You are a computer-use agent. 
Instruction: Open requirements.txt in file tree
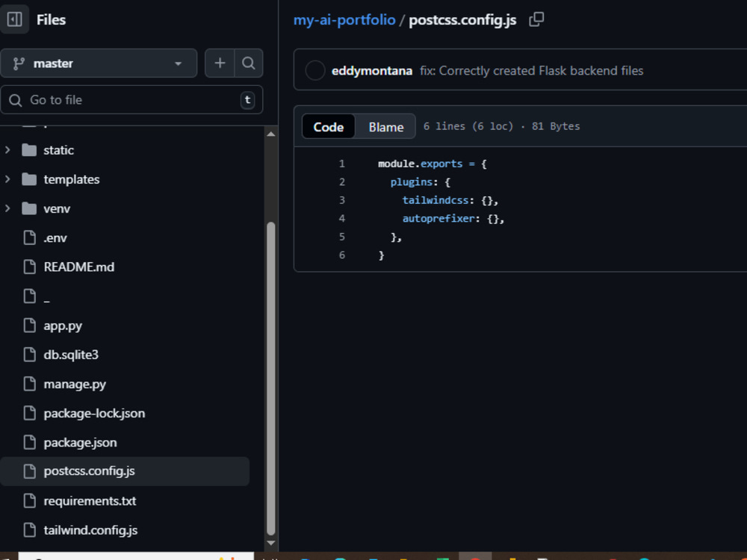[x=90, y=501]
